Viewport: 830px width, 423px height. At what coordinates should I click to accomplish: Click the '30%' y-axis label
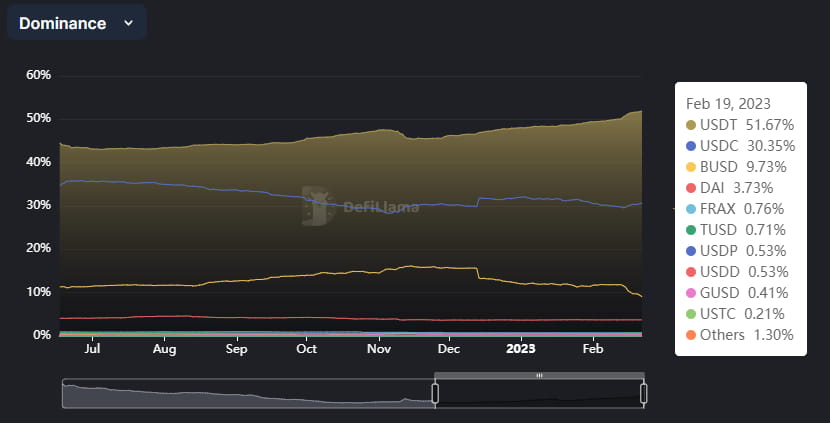(x=39, y=205)
